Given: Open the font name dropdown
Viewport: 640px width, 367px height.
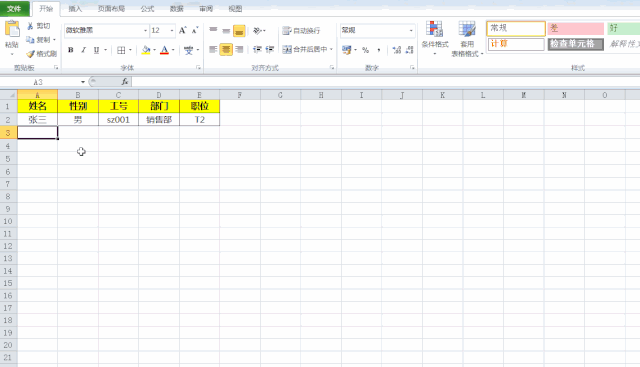Looking at the screenshot, I should [x=145, y=31].
